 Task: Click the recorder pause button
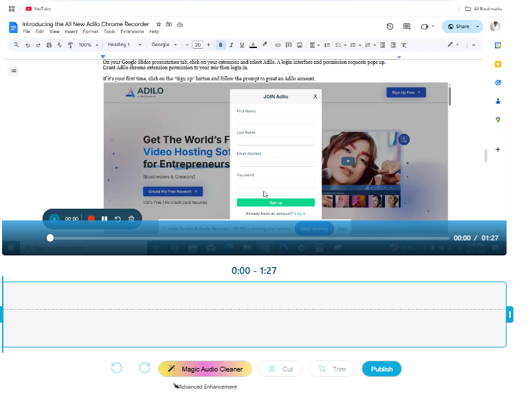104,218
